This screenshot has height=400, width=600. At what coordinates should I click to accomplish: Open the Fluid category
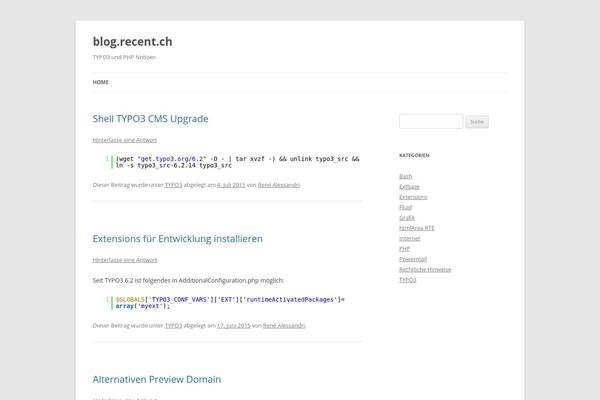405,207
